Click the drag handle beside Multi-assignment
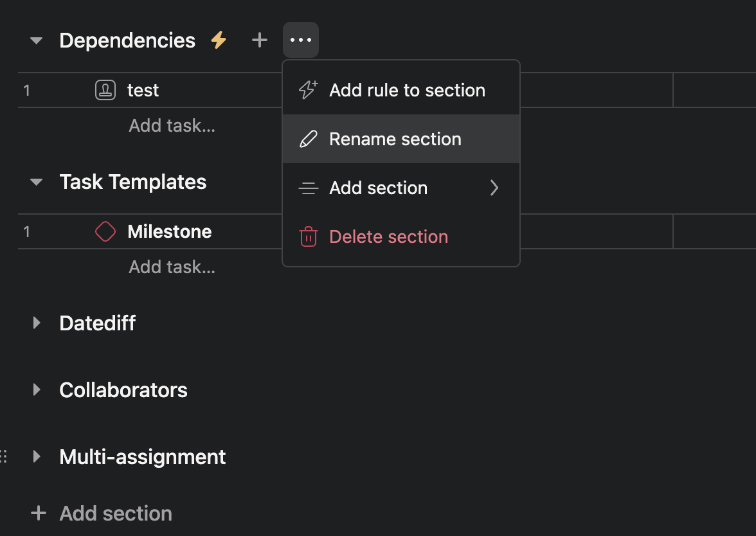This screenshot has height=536, width=756. tap(3, 456)
